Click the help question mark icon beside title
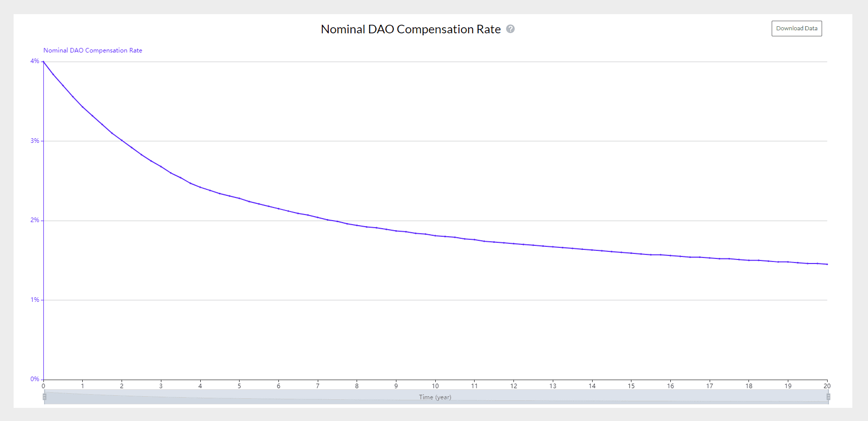This screenshot has width=868, height=421. [510, 29]
